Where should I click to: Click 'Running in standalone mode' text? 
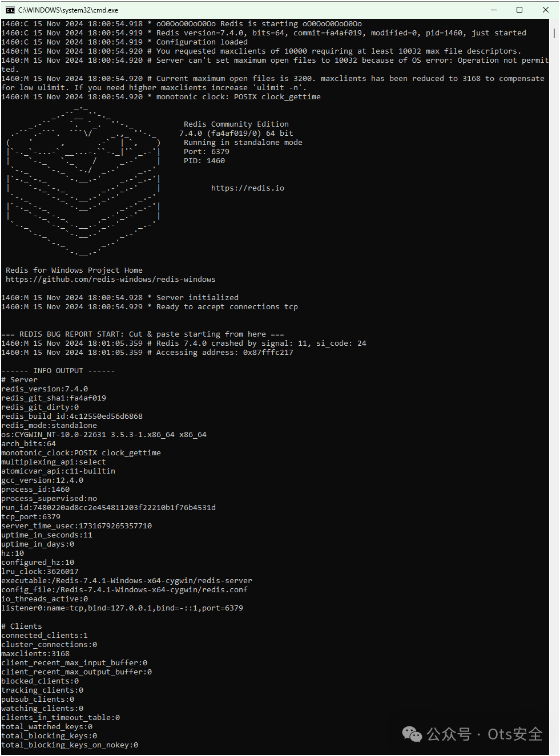click(x=243, y=143)
